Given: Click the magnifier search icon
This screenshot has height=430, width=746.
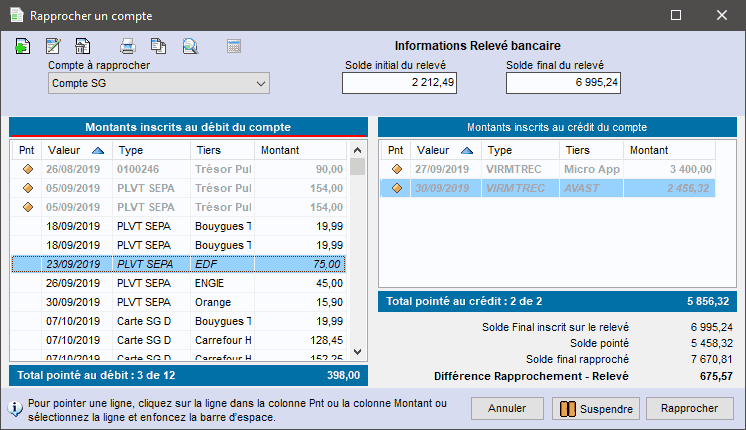Looking at the screenshot, I should coord(189,46).
